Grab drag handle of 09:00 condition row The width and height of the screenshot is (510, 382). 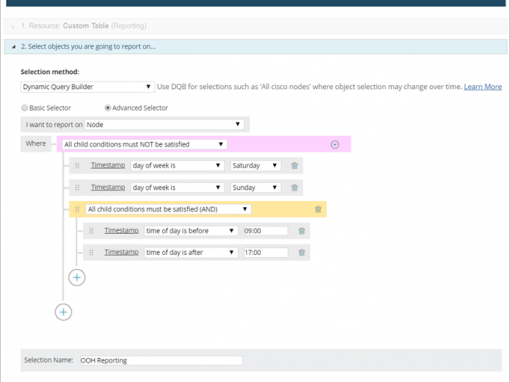tap(91, 231)
